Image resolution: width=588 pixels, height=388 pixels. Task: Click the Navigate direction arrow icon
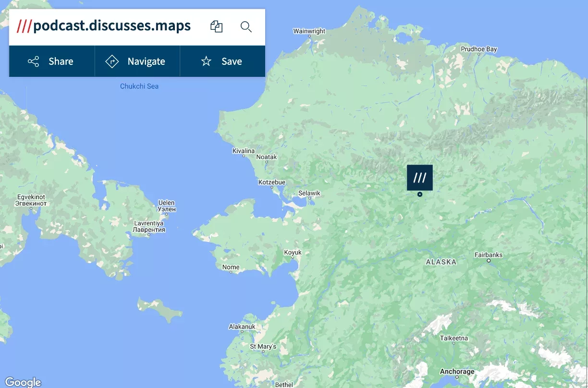(x=112, y=61)
